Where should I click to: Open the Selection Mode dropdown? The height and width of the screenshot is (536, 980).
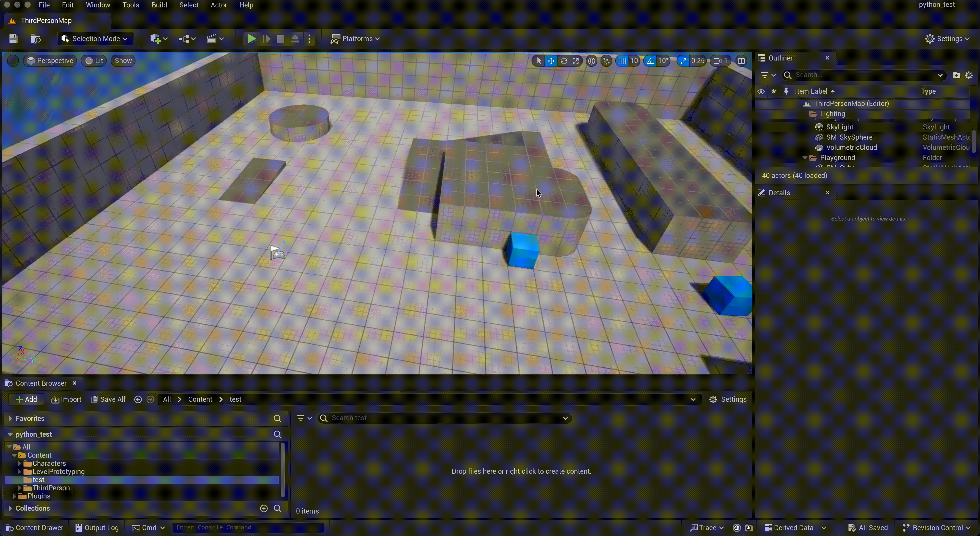pos(95,39)
